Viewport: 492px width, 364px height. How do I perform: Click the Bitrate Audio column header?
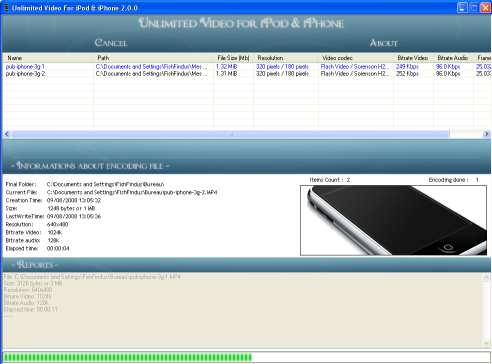tap(453, 58)
